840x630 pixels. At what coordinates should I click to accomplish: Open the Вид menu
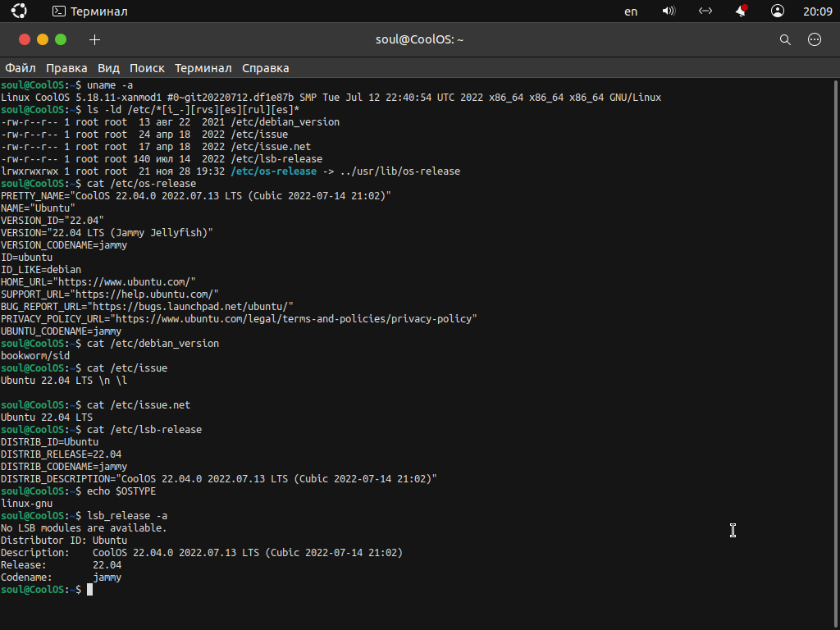point(108,68)
